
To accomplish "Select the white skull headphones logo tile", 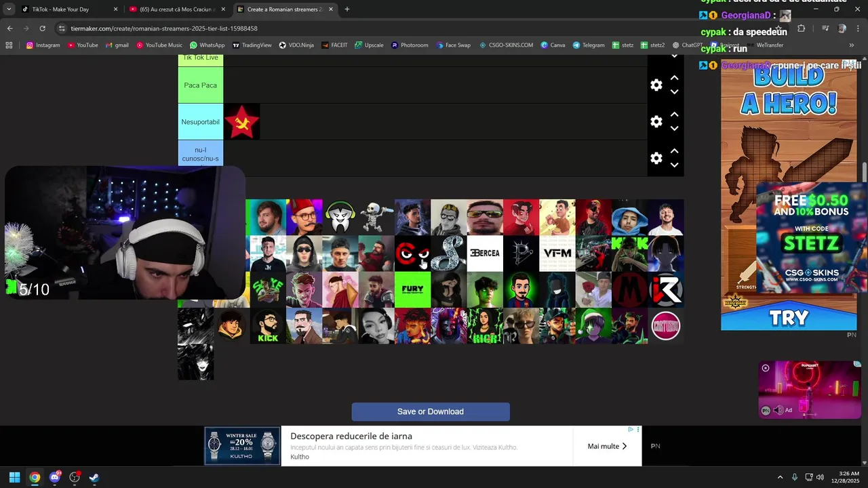I will [340, 217].
